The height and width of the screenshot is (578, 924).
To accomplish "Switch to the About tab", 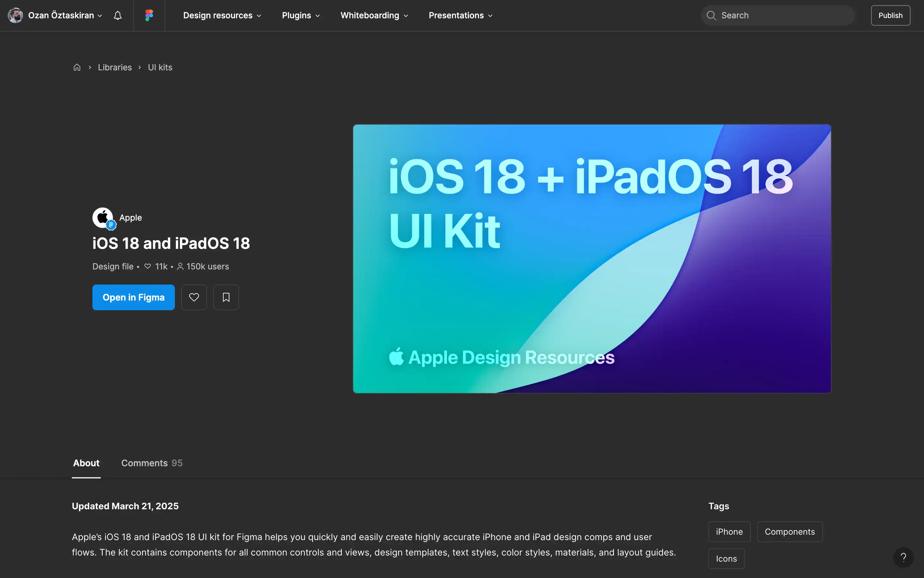I will [86, 463].
